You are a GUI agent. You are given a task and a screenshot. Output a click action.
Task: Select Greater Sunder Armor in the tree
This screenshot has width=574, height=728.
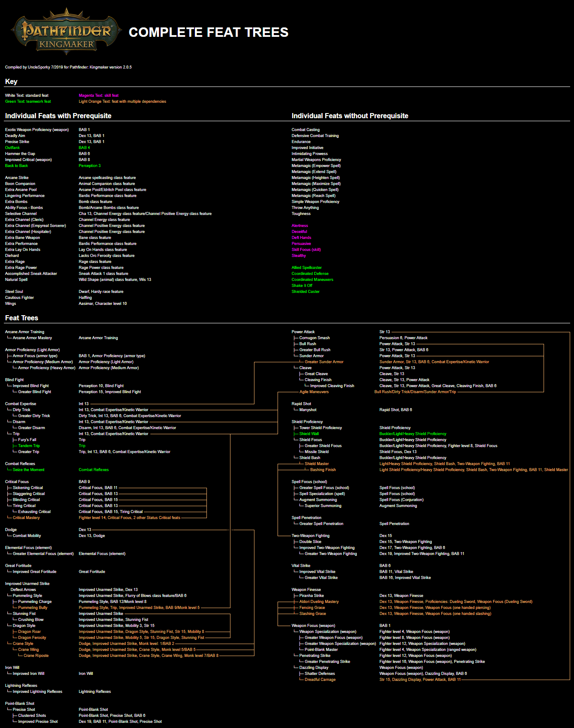324,362
